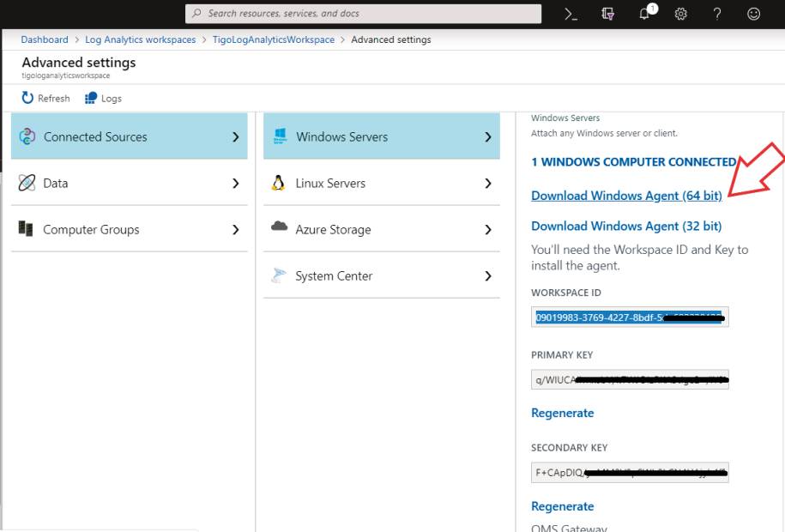Screen dimensions: 785x532
Task: Select Computer Groups menu item
Action: (130, 229)
